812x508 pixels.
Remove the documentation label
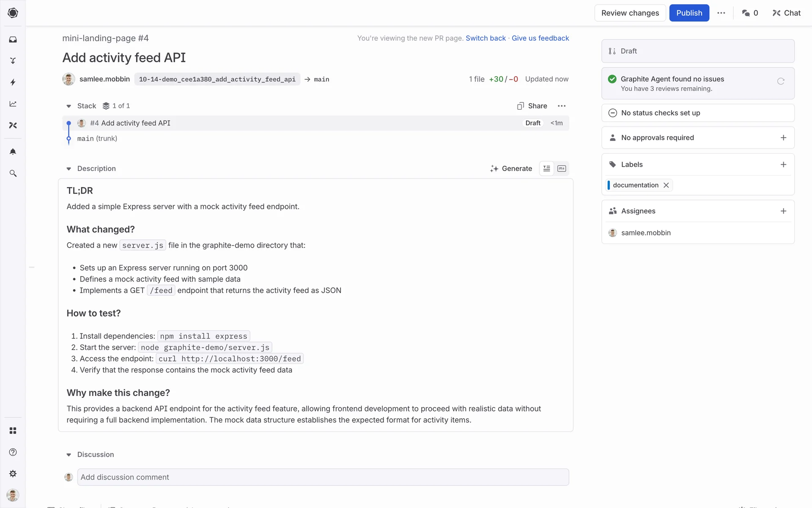(666, 185)
